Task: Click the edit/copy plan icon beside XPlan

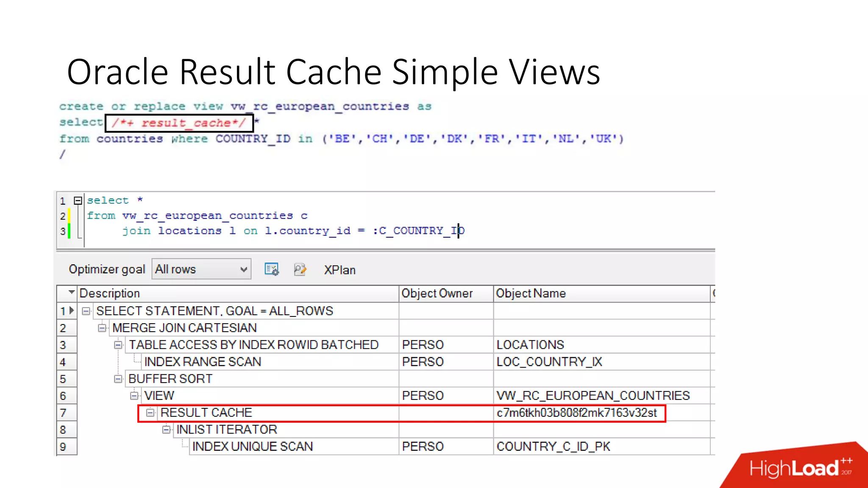Action: [x=300, y=269]
